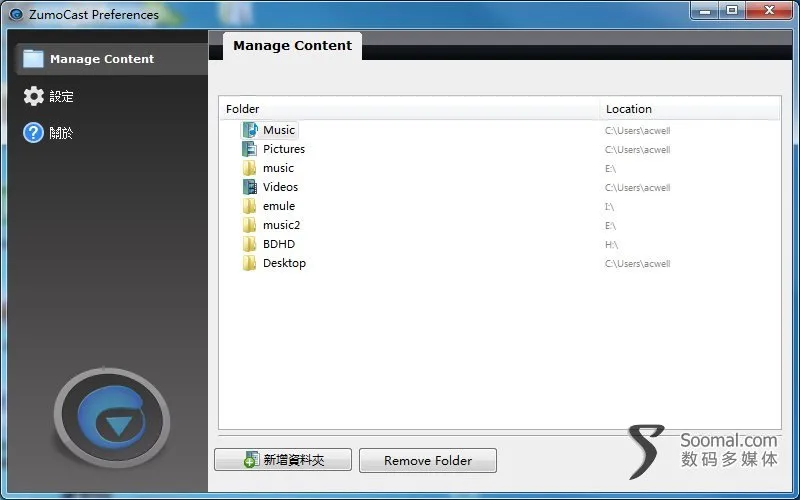Select the Videos folder row

(280, 187)
